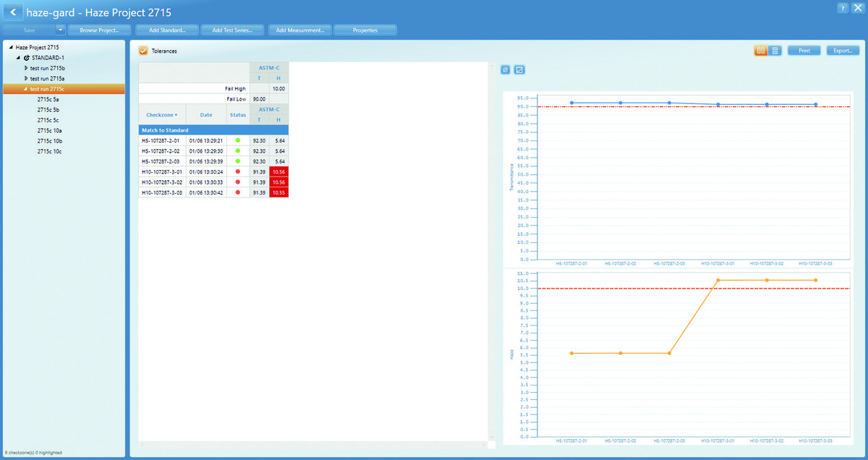The height and width of the screenshot is (460, 868).
Task: Collapse the Haze Project 2715 node
Action: coord(10,47)
